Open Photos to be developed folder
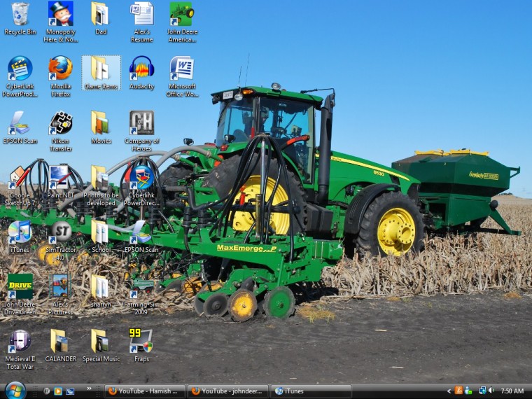 pyautogui.click(x=101, y=186)
